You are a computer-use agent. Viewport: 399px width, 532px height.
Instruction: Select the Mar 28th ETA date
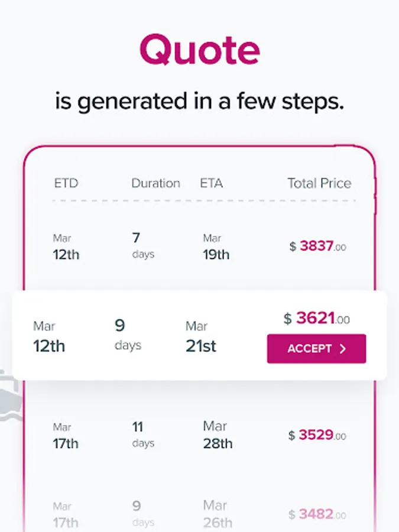pyautogui.click(x=218, y=434)
